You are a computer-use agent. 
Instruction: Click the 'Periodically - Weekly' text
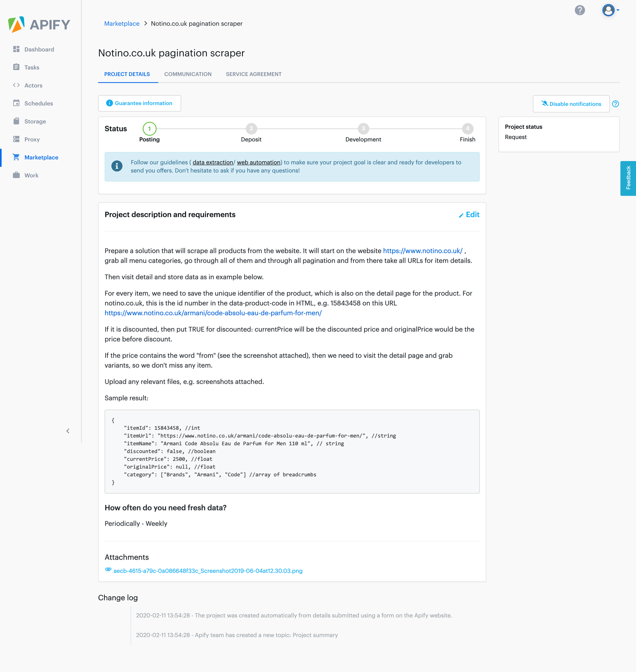point(136,523)
